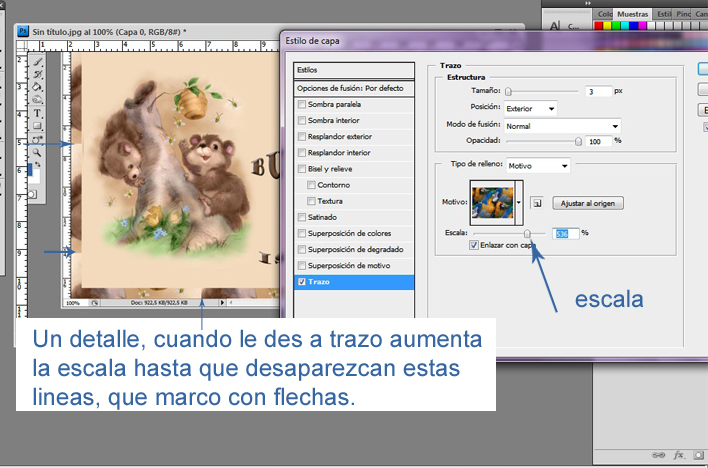Switch to the Pinceles panel tab
Viewport: 708px width, 468px height.
[683, 14]
